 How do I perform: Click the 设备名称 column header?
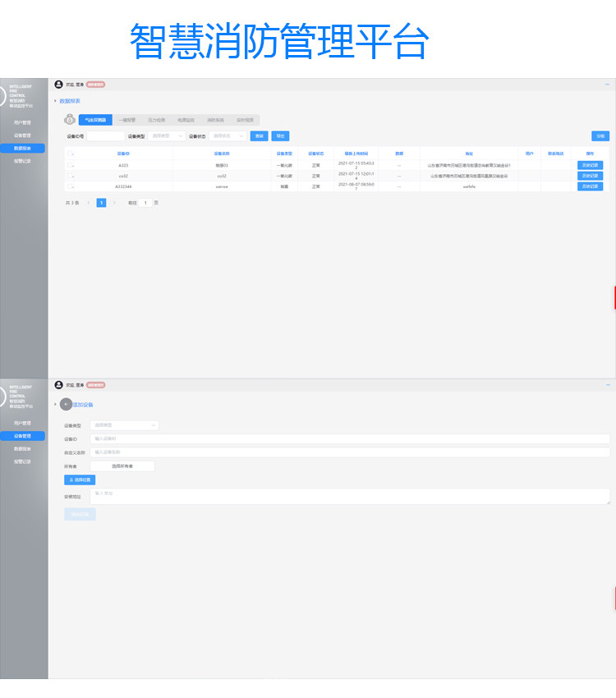tap(222, 153)
